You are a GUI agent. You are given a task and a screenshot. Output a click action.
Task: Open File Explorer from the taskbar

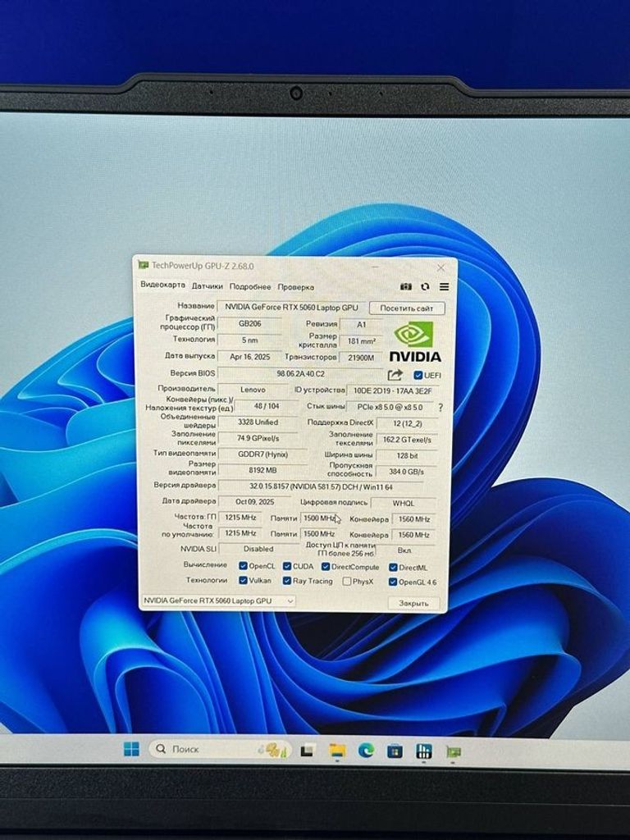pyautogui.click(x=337, y=751)
